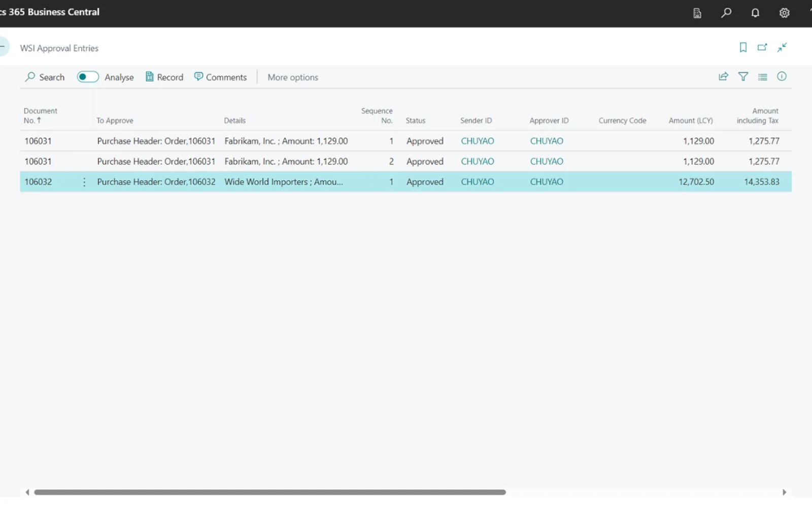Go back with the round arrow button
Image resolution: width=812 pixels, height=508 pixels.
coord(3,46)
